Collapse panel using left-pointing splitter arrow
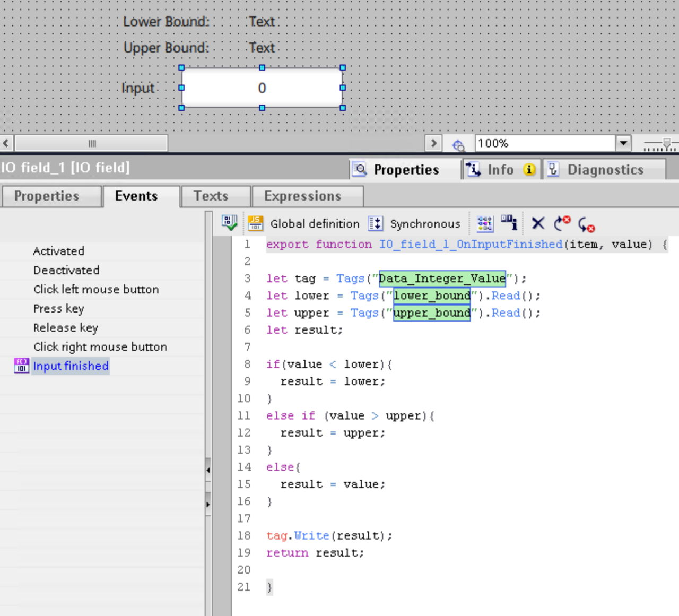The image size is (679, 616). click(x=208, y=470)
